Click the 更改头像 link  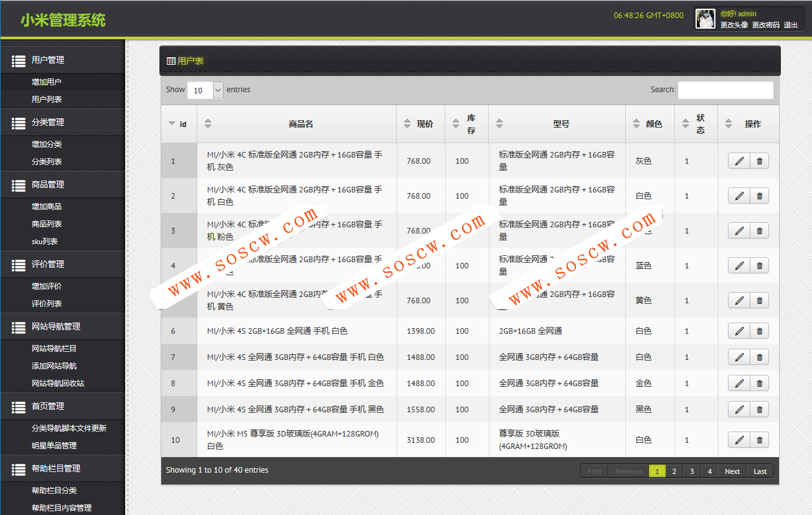[x=734, y=25]
